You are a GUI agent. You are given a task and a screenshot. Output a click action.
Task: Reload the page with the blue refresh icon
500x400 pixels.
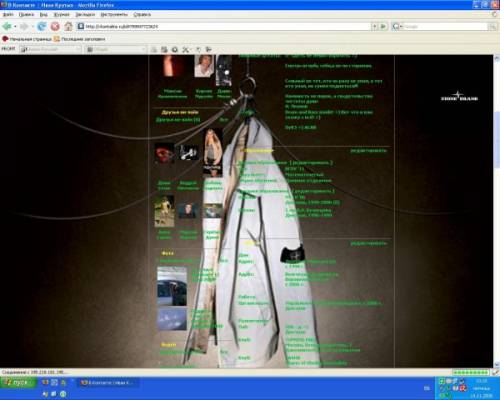(41, 26)
